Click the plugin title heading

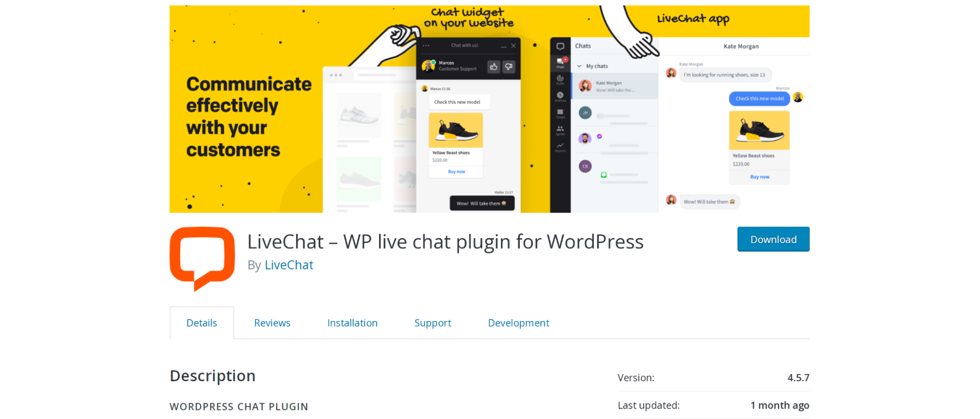445,242
